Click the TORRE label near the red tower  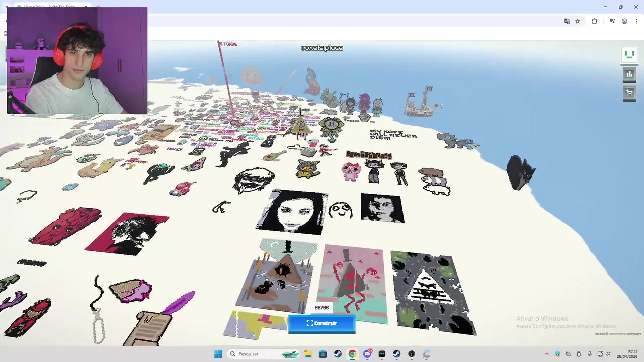[x=229, y=44]
